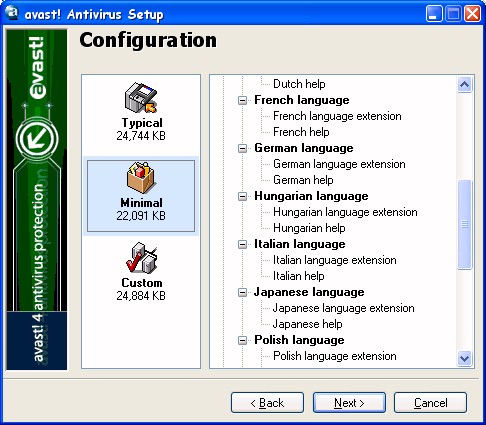Select the Custom installation checkmark icon
486x425 pixels.
[141, 258]
